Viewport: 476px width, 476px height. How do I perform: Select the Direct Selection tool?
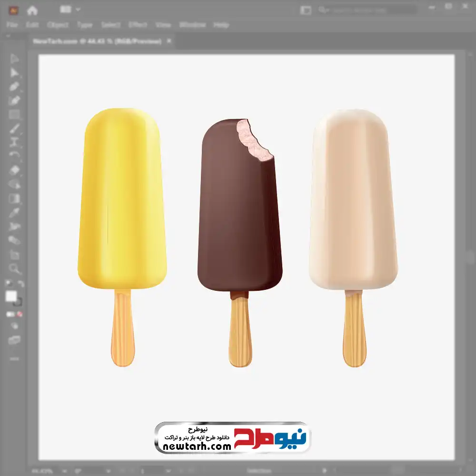14,73
